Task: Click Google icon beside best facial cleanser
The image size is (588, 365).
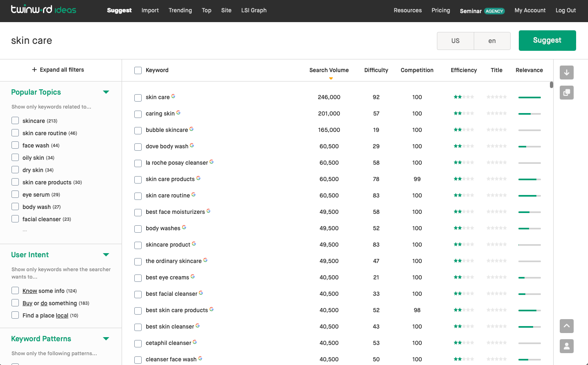Action: 201,293
